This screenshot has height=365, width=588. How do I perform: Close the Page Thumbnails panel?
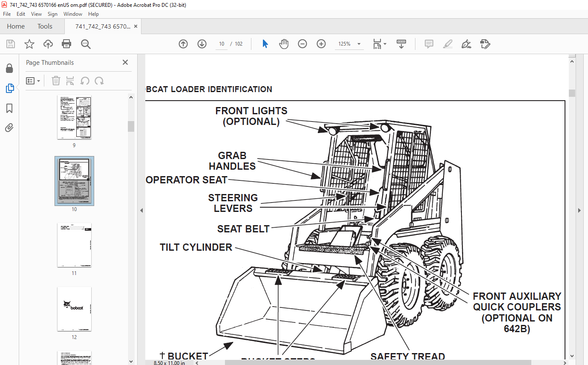click(125, 62)
